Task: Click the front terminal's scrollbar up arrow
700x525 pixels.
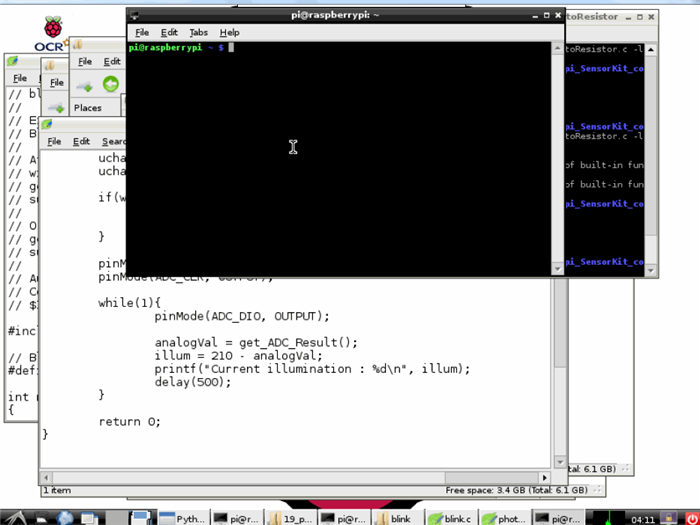Action: [x=557, y=48]
